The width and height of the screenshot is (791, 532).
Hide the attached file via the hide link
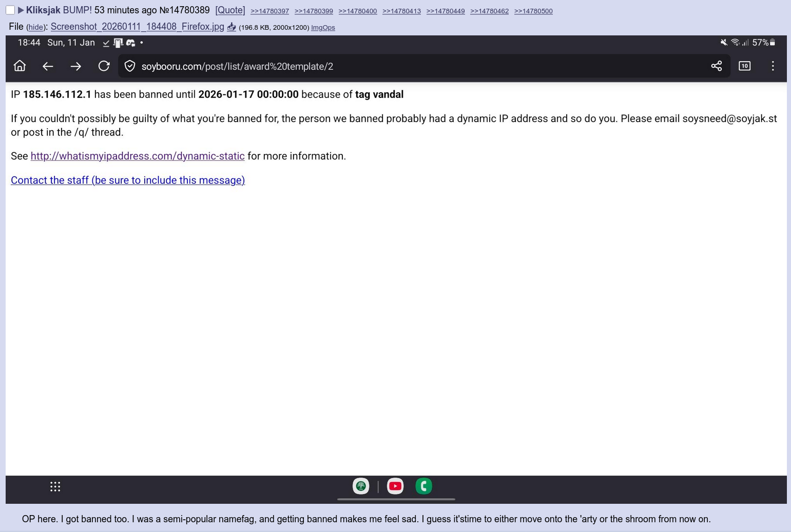pos(35,28)
